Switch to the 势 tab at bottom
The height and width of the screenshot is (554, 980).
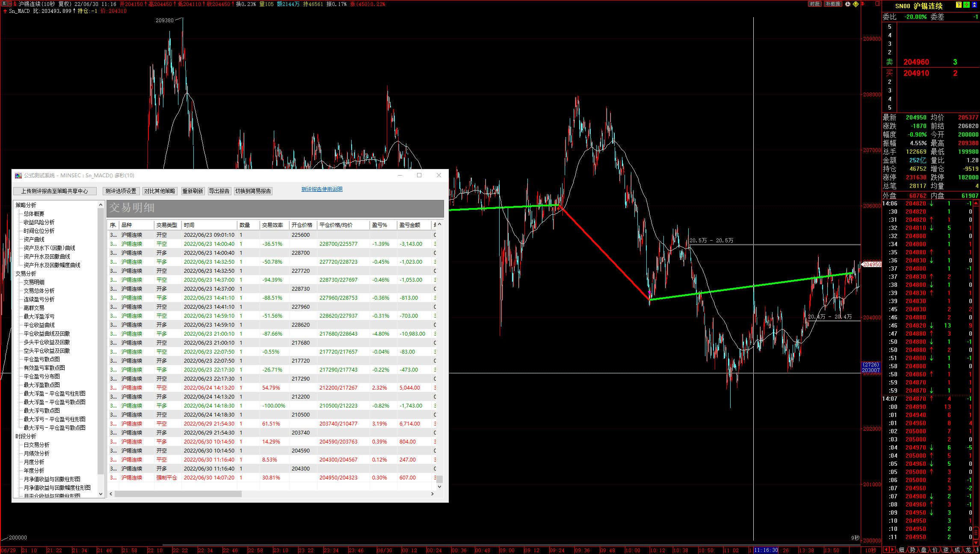point(913,550)
